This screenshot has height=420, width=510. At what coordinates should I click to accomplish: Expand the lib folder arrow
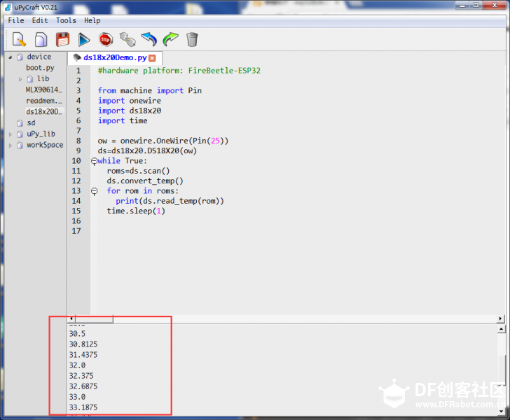20,79
